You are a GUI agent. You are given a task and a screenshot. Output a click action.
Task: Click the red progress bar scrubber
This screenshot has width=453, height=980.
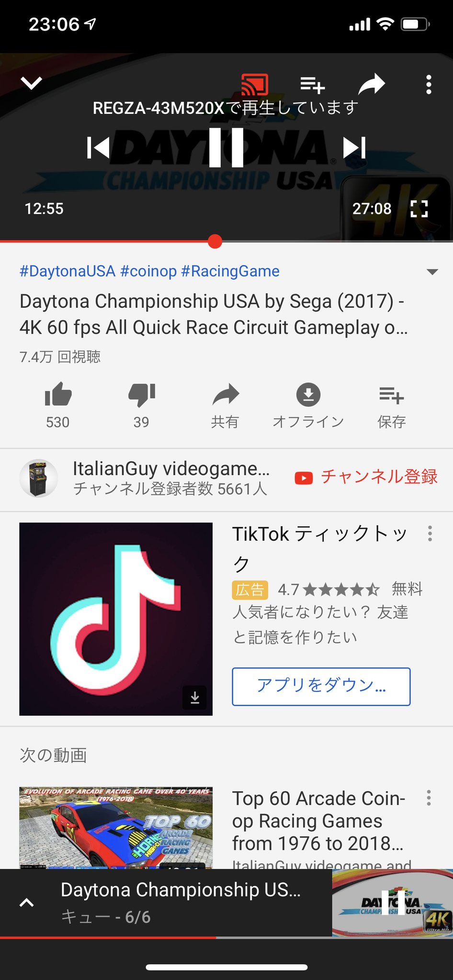pyautogui.click(x=215, y=242)
